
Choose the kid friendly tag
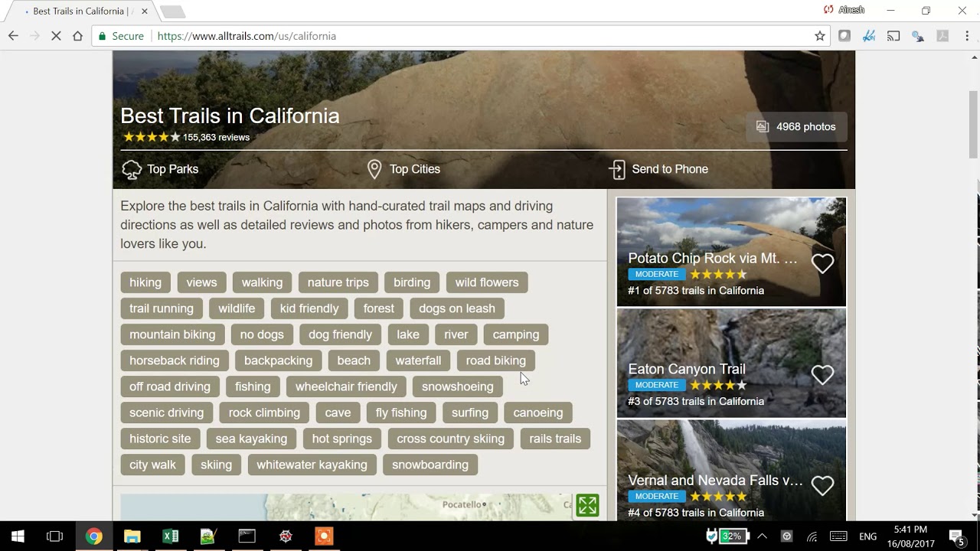tap(309, 308)
